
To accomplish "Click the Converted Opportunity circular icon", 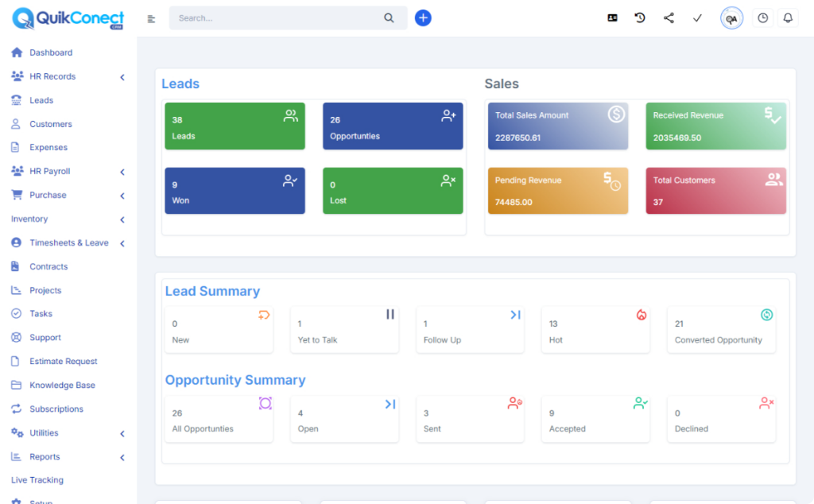I will coord(767,315).
